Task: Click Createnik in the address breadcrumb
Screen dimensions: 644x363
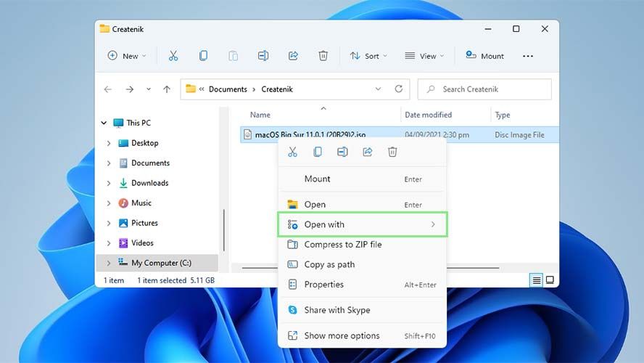Action: pyautogui.click(x=277, y=89)
